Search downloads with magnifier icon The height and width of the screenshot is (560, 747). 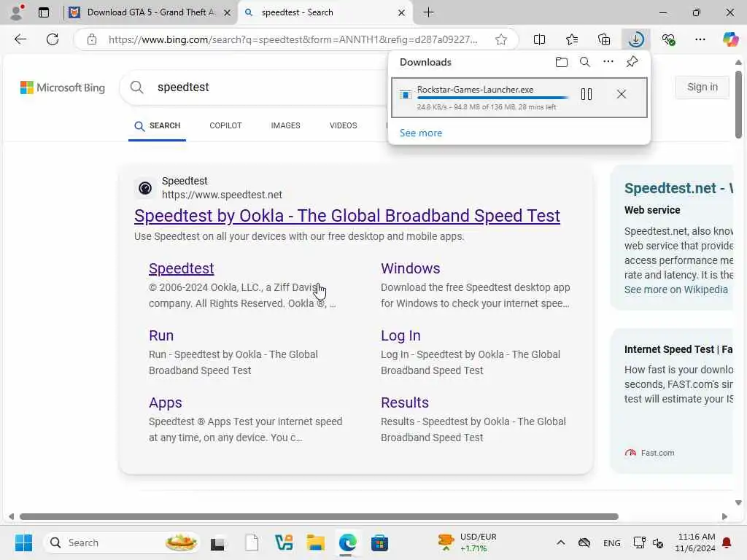[585, 62]
